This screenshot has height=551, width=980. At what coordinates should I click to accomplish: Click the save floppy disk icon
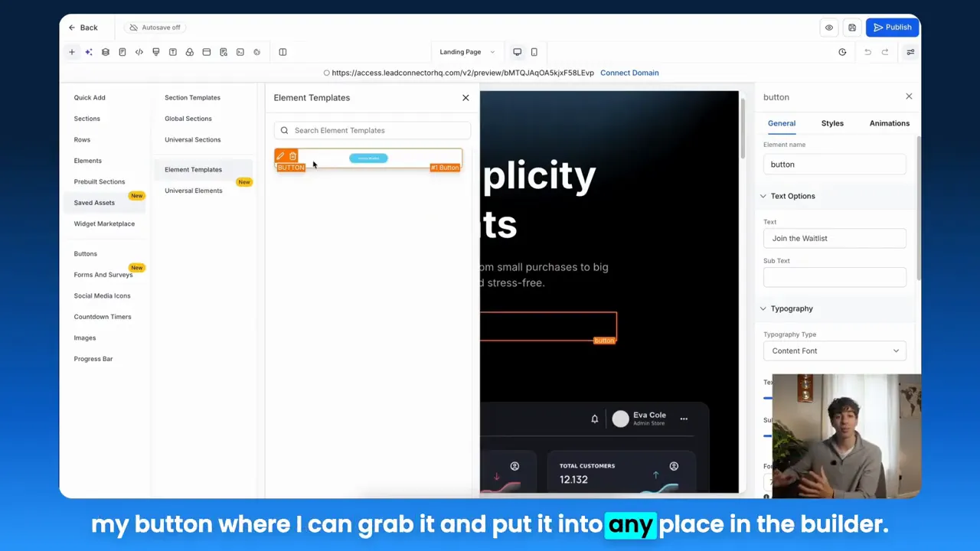click(851, 28)
